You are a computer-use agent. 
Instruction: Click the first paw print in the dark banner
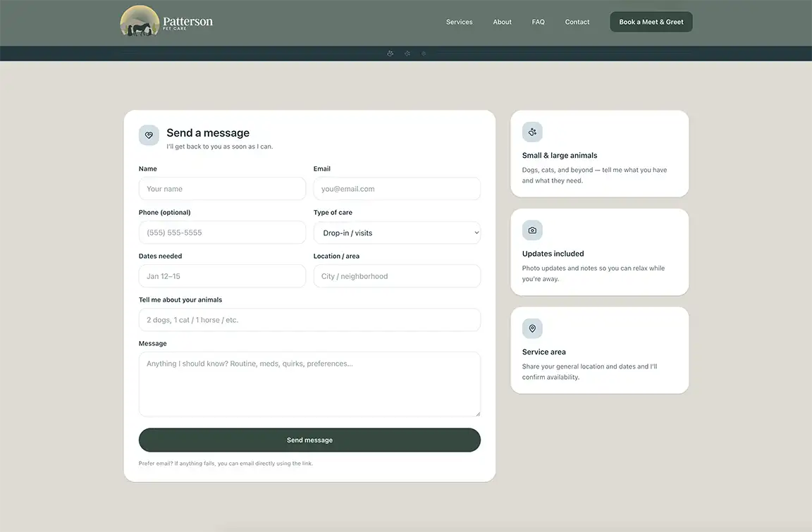(x=390, y=54)
